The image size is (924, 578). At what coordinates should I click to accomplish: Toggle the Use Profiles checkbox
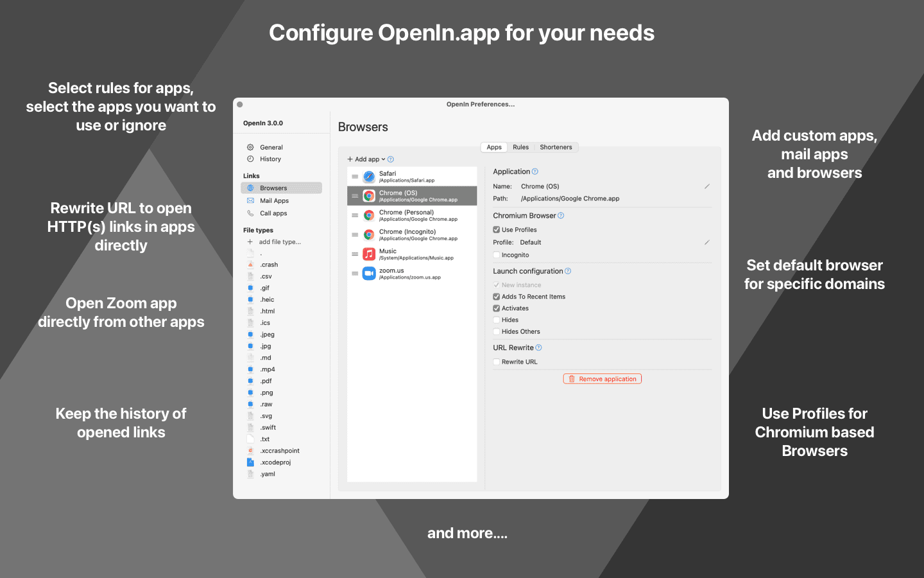point(496,229)
